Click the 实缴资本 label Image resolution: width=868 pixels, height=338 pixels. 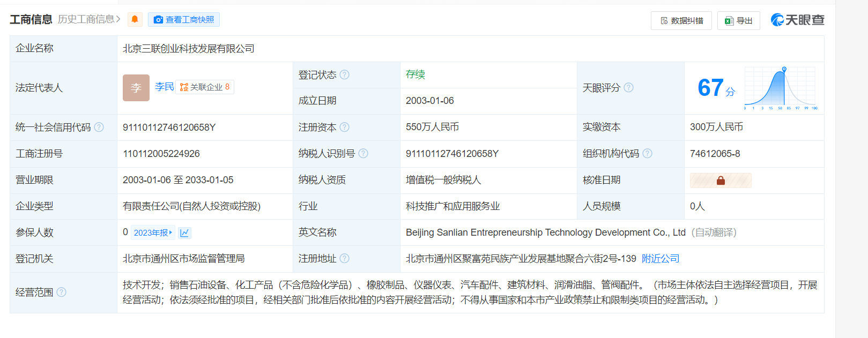click(x=602, y=127)
